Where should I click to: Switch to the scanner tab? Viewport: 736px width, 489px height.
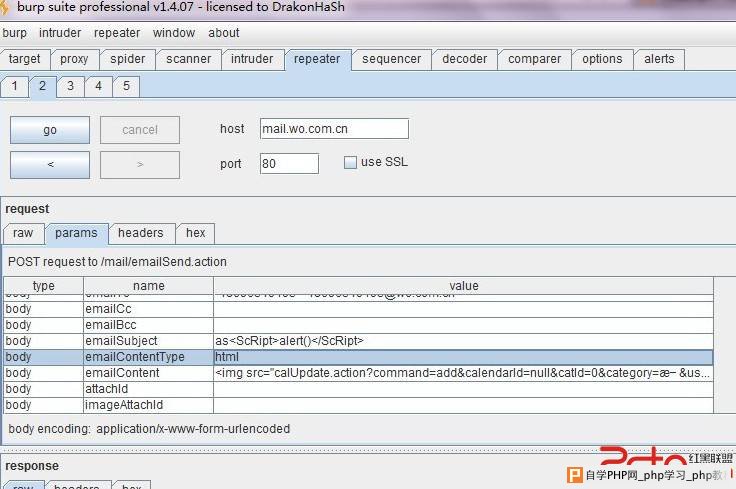[x=189, y=59]
